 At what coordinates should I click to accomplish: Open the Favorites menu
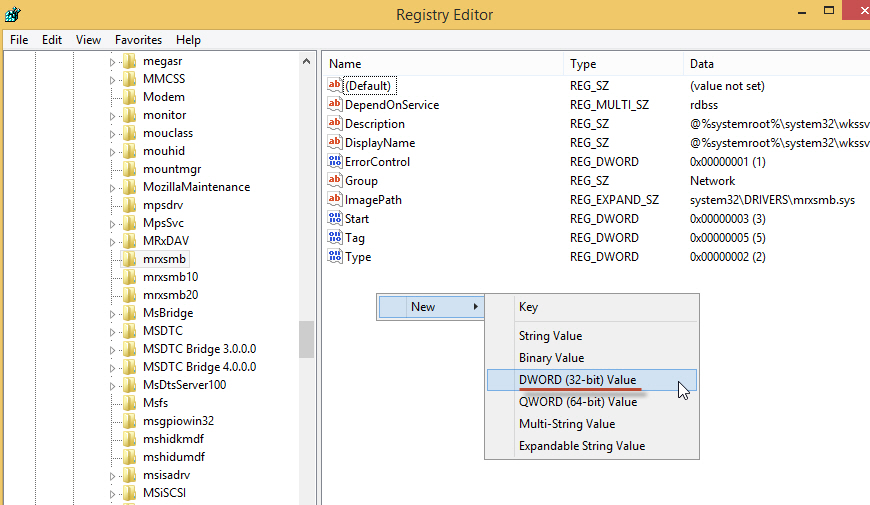coord(138,40)
